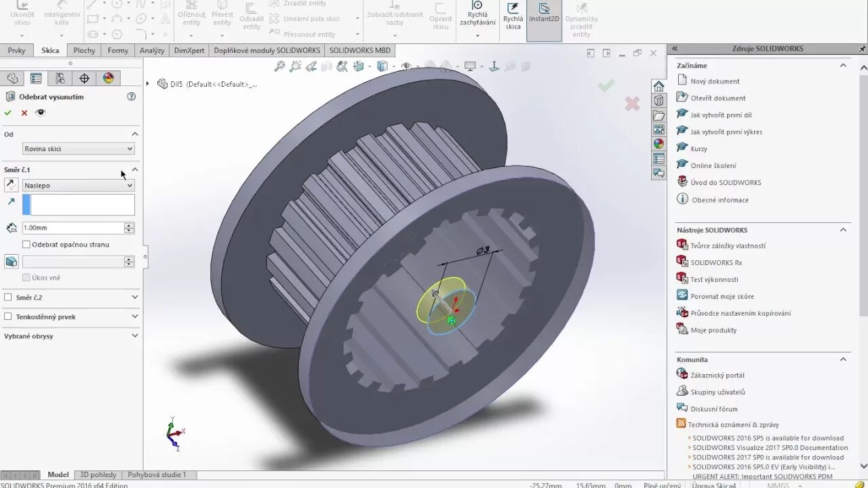
Task: Expand the Tenkostěnný prvek section chevron
Action: (x=134, y=317)
